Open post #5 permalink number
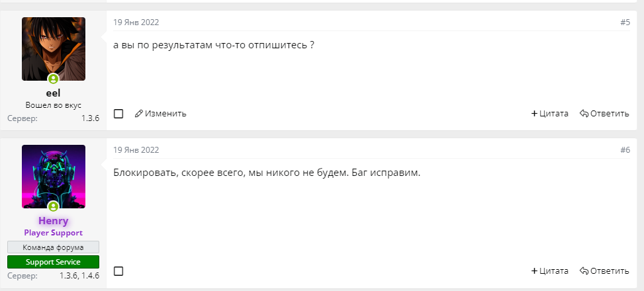The width and height of the screenshot is (644, 291). 625,22
